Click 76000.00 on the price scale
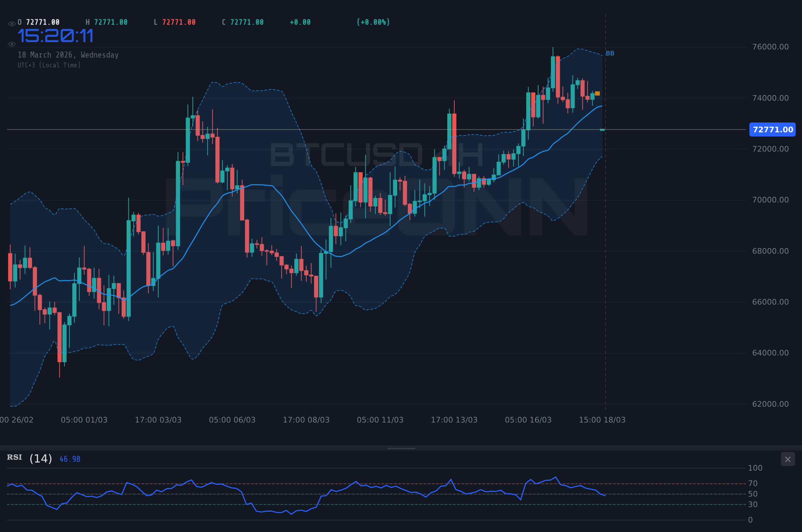Image resolution: width=802 pixels, height=532 pixels. click(771, 46)
